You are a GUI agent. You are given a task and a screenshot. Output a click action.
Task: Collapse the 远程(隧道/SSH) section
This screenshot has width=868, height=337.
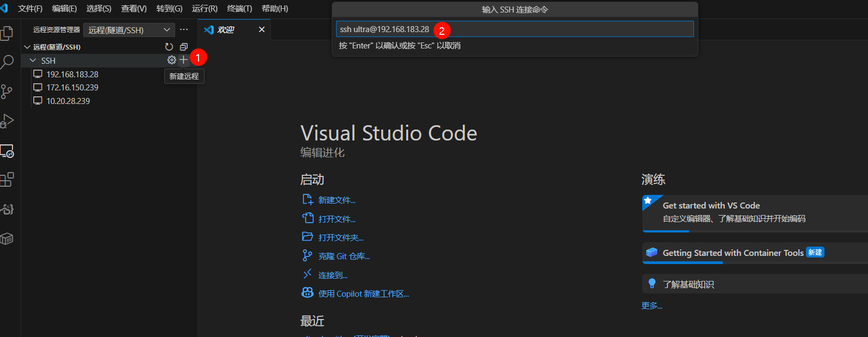(x=27, y=47)
